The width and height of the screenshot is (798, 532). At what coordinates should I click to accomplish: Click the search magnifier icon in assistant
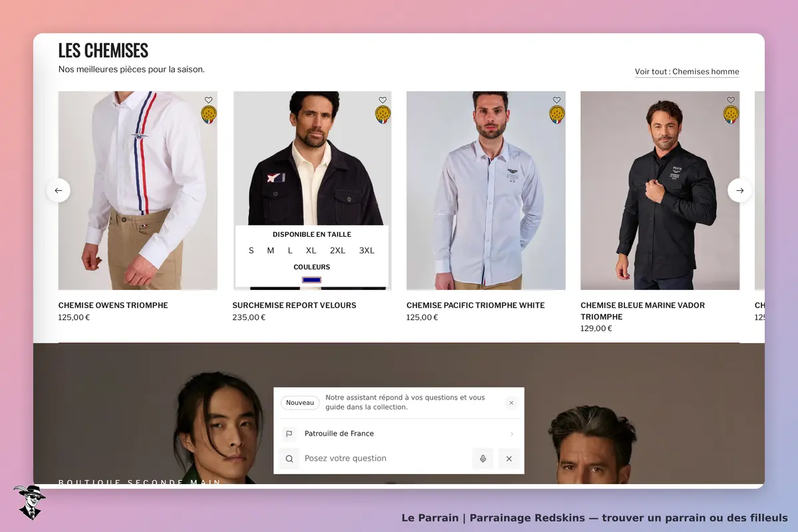(289, 459)
